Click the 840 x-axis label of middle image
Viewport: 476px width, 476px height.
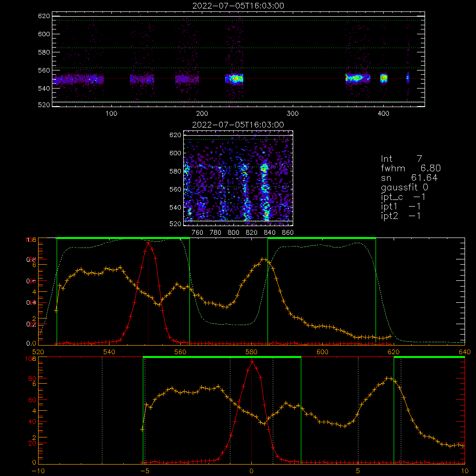point(269,233)
